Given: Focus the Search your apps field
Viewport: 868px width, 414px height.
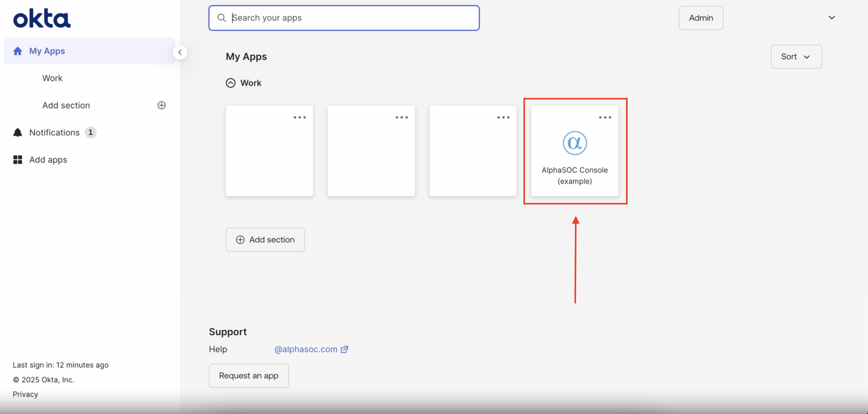Looking at the screenshot, I should (x=344, y=18).
